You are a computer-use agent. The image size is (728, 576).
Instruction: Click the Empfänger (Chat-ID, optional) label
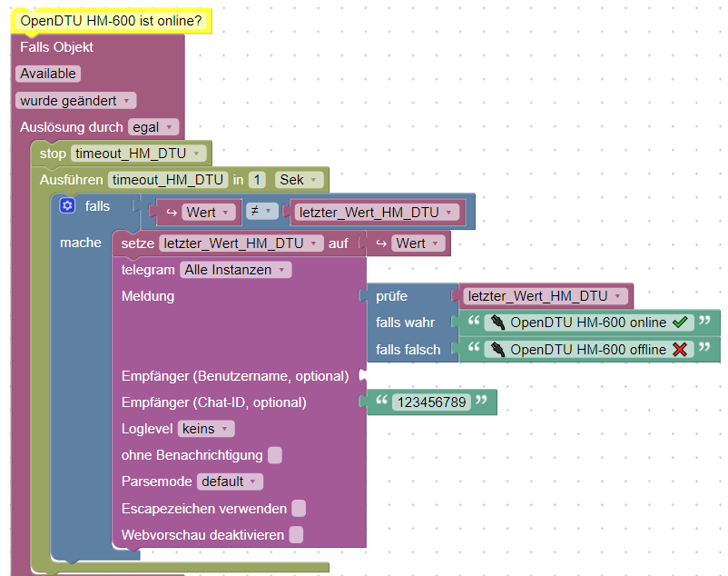[213, 402]
